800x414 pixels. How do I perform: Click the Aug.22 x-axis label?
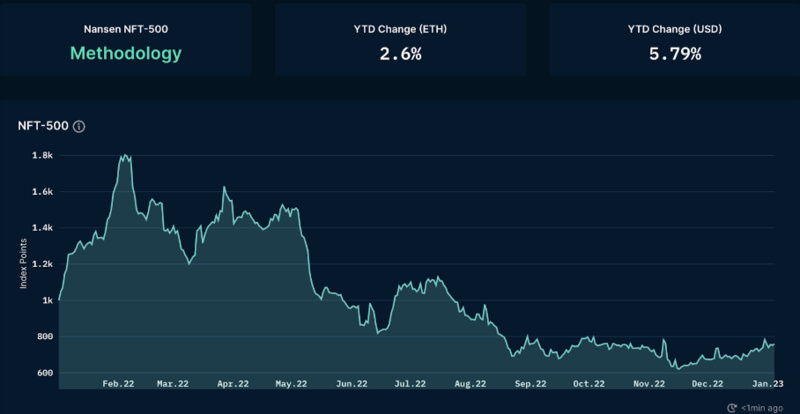(x=470, y=384)
